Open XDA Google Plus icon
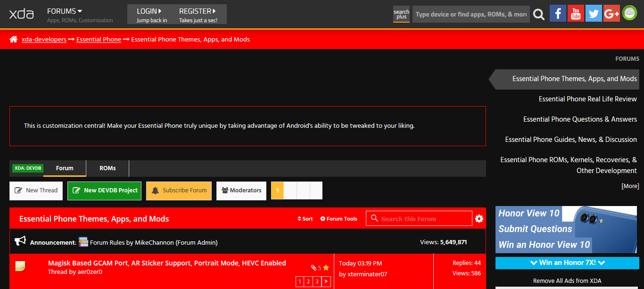This screenshot has width=644, height=289. tap(611, 13)
